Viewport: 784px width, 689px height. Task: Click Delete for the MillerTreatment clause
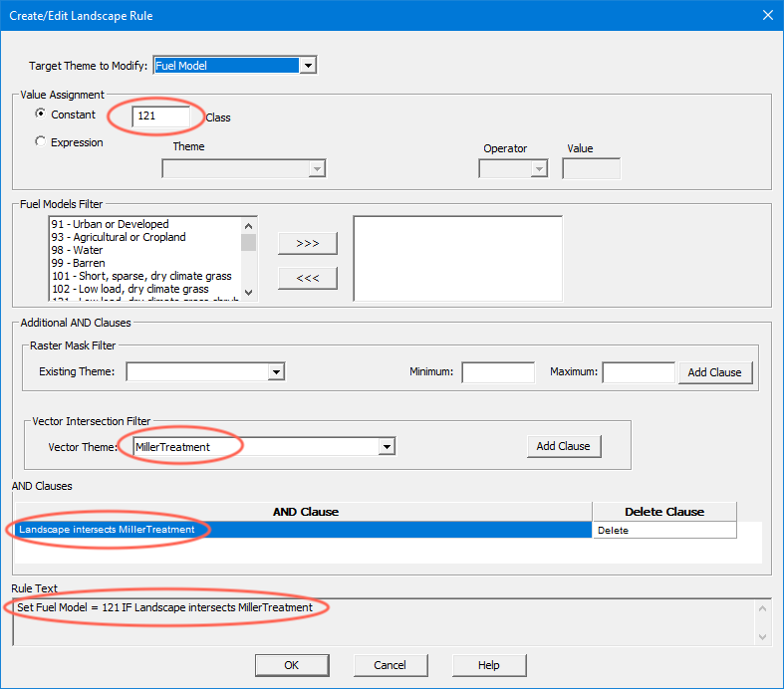click(664, 530)
